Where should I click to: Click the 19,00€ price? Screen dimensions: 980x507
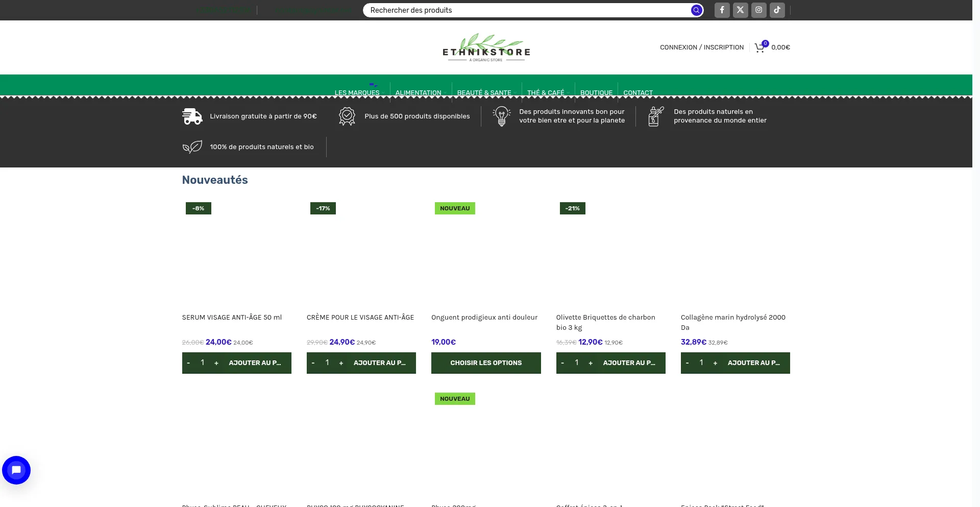pos(444,342)
